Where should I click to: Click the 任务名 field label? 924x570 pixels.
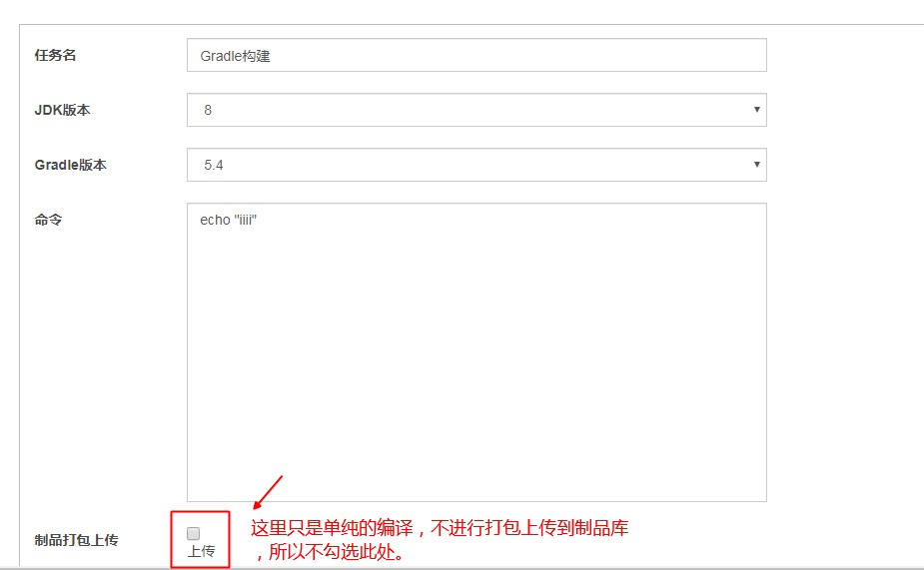point(55,55)
